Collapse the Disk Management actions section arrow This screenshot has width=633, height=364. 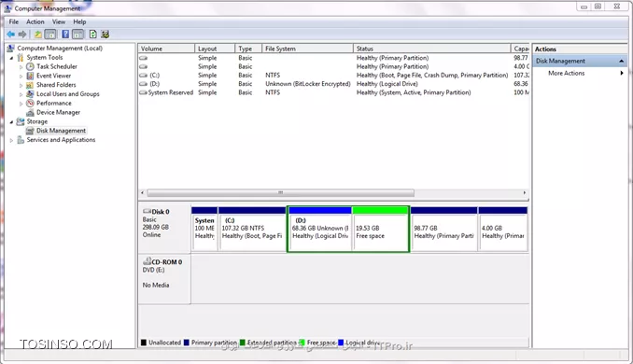(x=621, y=61)
